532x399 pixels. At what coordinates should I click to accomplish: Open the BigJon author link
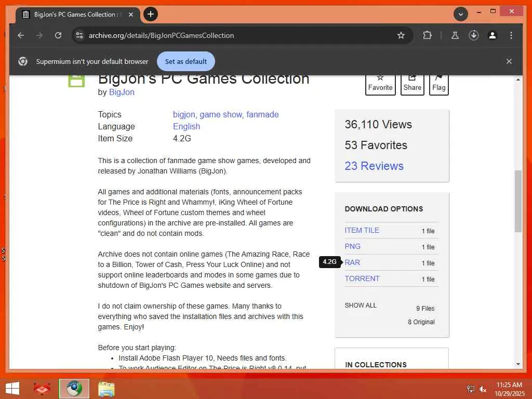122,92
